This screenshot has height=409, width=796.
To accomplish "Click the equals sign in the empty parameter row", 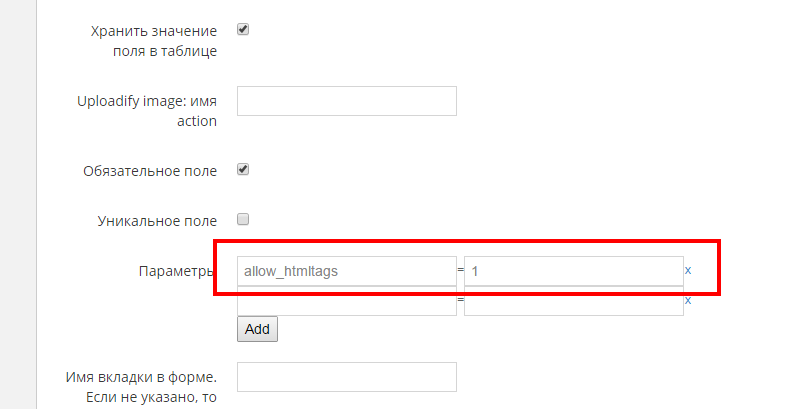I will point(460,300).
